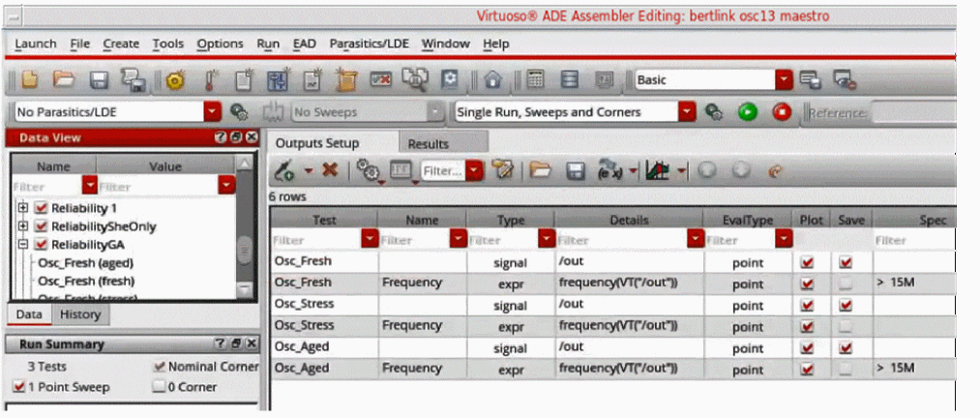
Task: Click the home icon in top toolbar
Action: click(x=493, y=80)
